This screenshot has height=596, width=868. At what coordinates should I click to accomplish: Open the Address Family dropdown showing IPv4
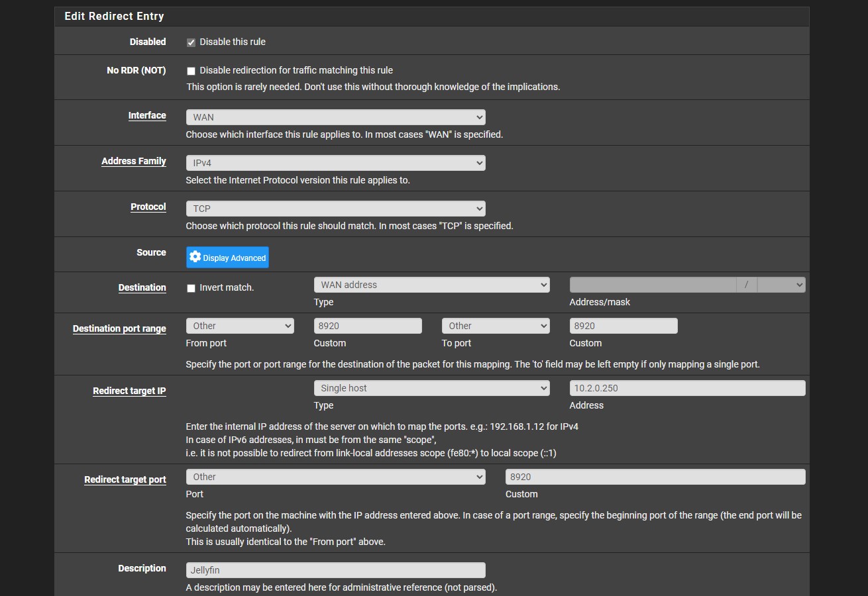point(335,163)
